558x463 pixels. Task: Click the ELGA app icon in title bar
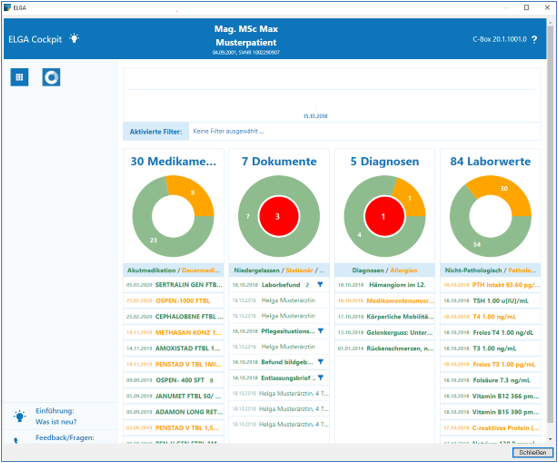coord(7,7)
